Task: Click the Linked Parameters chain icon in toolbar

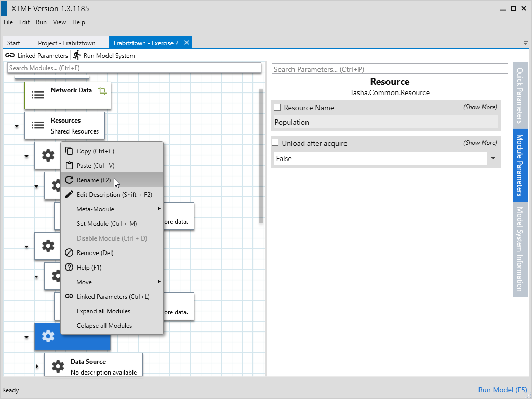Action: tap(10, 56)
